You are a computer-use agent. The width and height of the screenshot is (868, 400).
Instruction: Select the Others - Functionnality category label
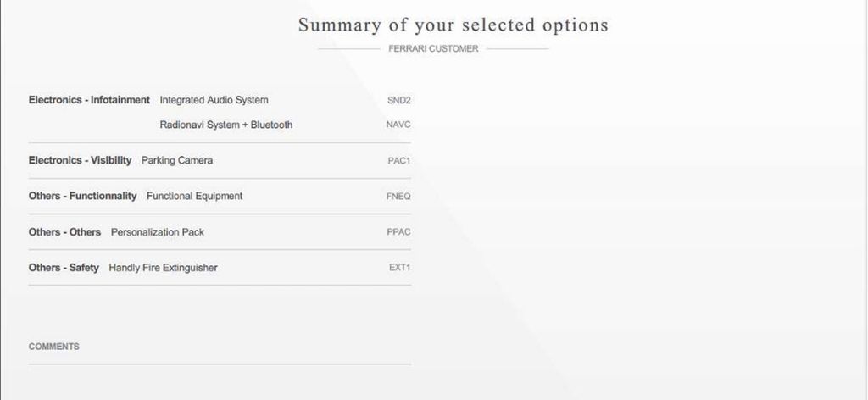tap(82, 196)
